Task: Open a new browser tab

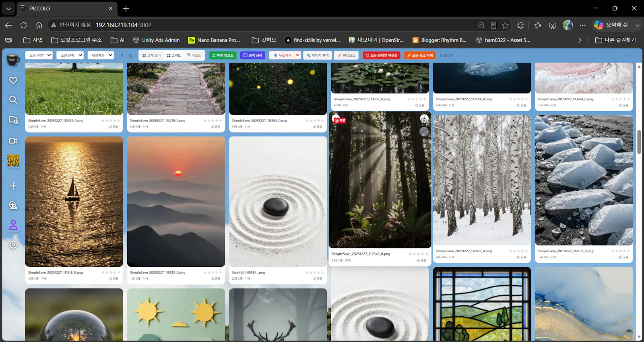Action: click(x=126, y=8)
